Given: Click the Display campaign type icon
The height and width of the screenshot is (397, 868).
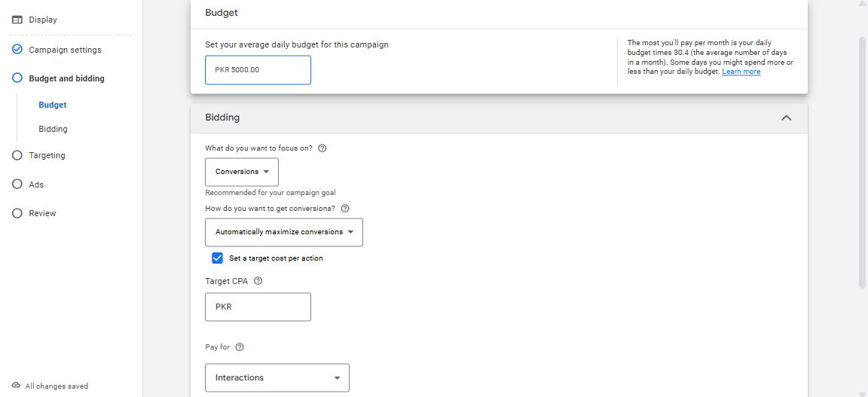Looking at the screenshot, I should 17,20.
